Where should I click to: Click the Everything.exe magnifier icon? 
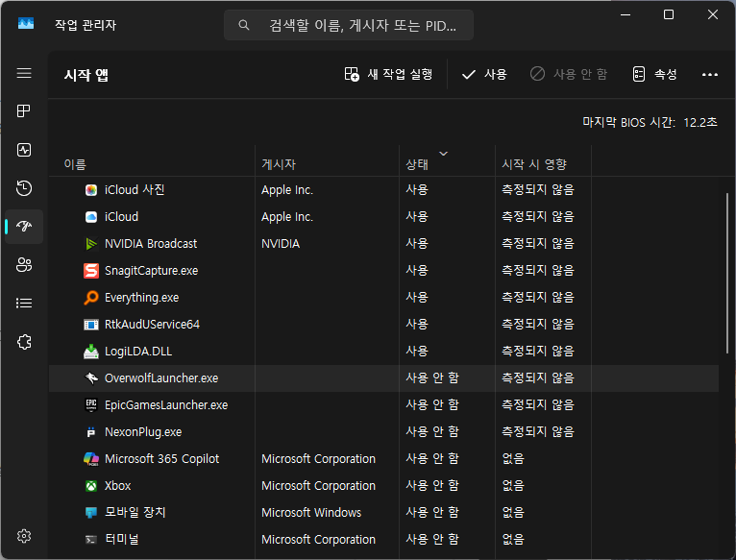[x=91, y=298]
